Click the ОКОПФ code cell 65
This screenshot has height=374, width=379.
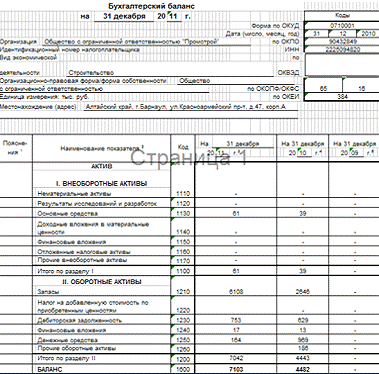point(323,89)
